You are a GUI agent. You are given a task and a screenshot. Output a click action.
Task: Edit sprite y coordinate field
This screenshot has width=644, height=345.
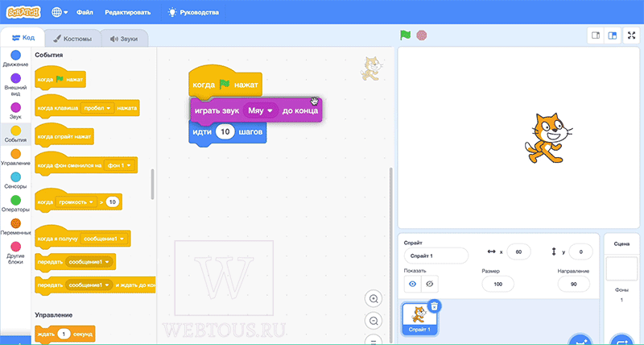tap(580, 251)
